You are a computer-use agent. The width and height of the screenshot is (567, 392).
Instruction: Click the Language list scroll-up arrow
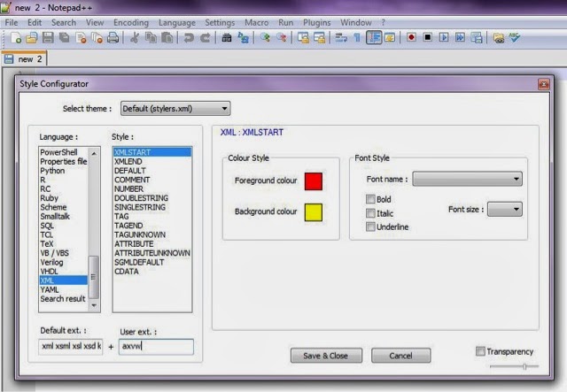[94, 153]
